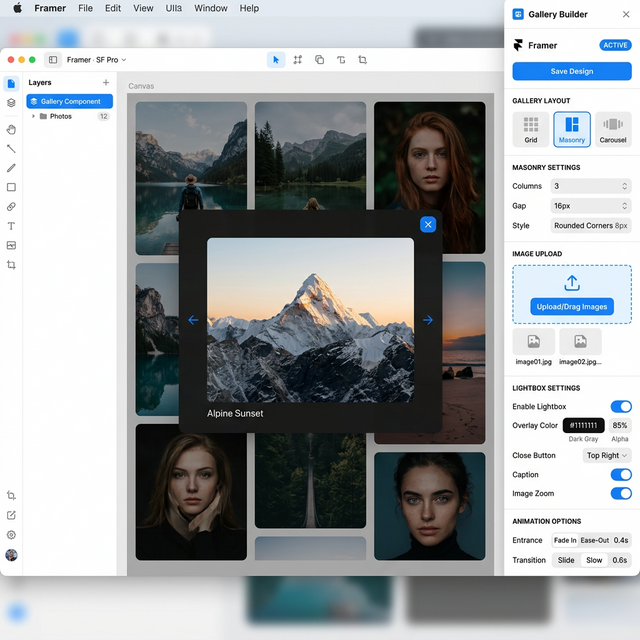Click the Save Design button
640x640 pixels.
click(x=572, y=71)
